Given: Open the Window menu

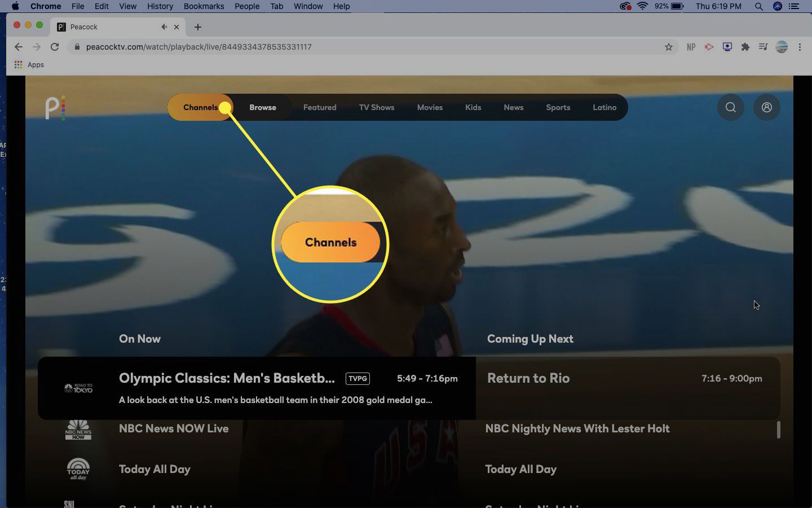Looking at the screenshot, I should [x=308, y=6].
